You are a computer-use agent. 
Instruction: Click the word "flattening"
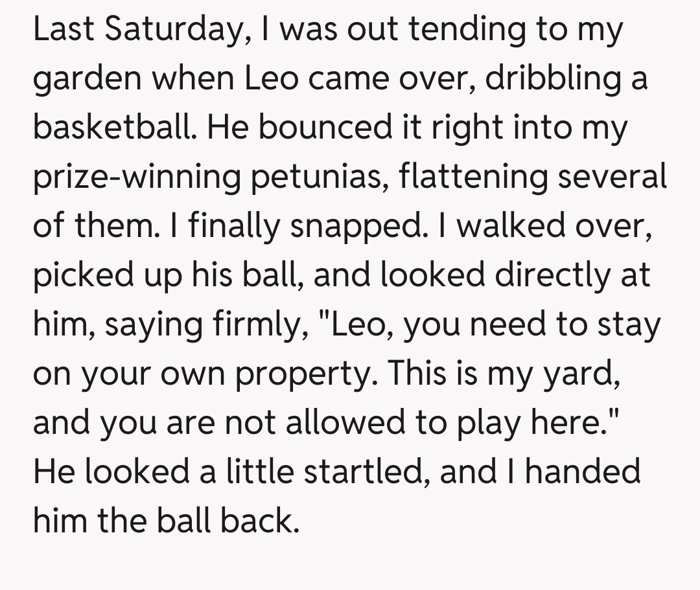(472, 177)
